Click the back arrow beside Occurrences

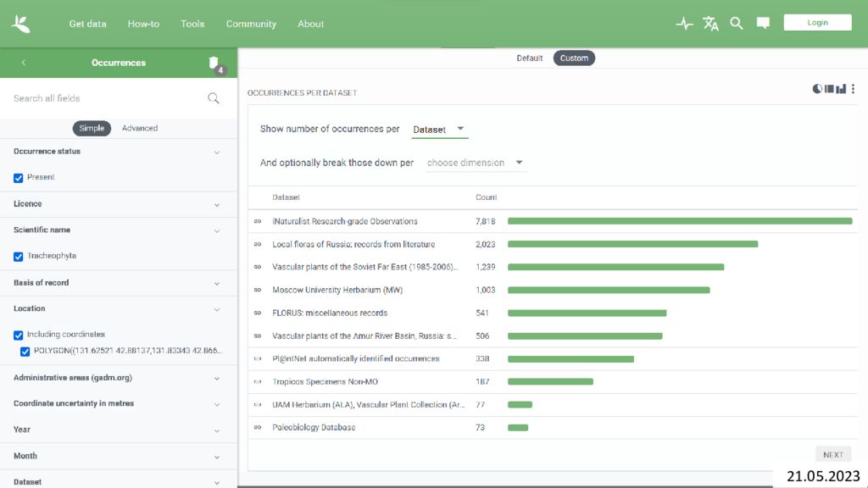[x=23, y=63]
